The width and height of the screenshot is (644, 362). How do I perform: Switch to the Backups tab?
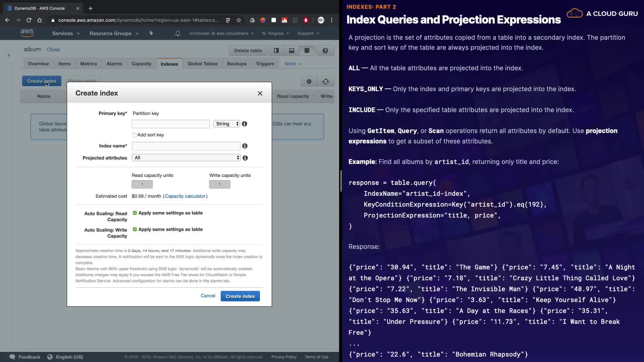[236, 64]
